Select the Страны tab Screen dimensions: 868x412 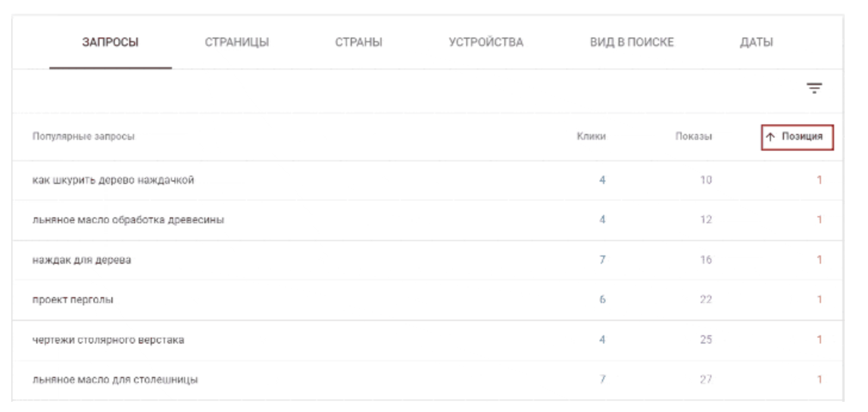358,42
